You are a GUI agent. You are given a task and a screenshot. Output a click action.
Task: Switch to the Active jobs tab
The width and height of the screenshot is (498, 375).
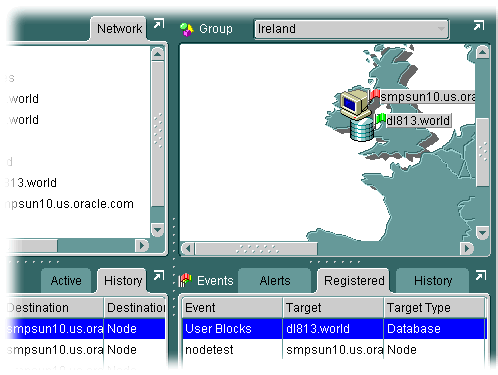(x=66, y=281)
